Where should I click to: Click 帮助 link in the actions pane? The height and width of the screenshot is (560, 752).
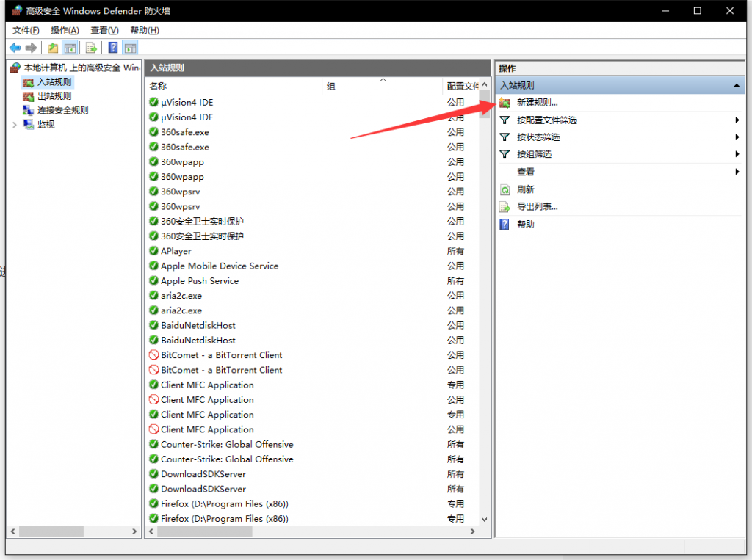pos(526,224)
